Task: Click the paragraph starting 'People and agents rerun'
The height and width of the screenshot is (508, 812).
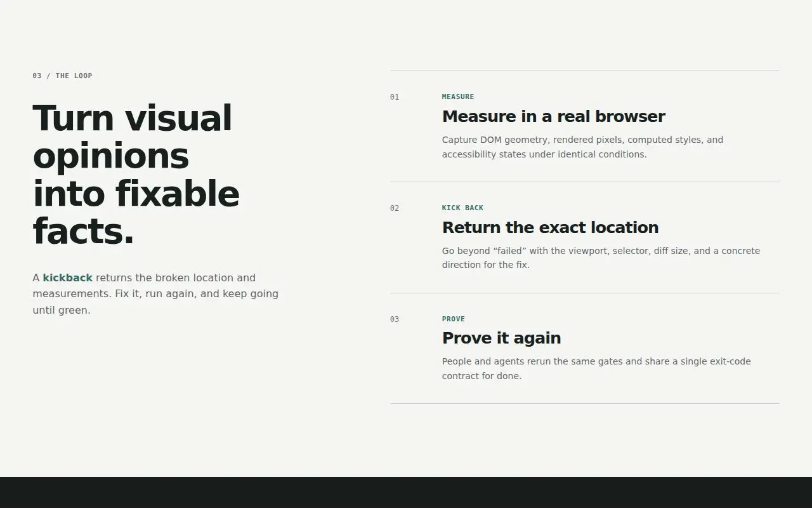Action: pyautogui.click(x=596, y=368)
